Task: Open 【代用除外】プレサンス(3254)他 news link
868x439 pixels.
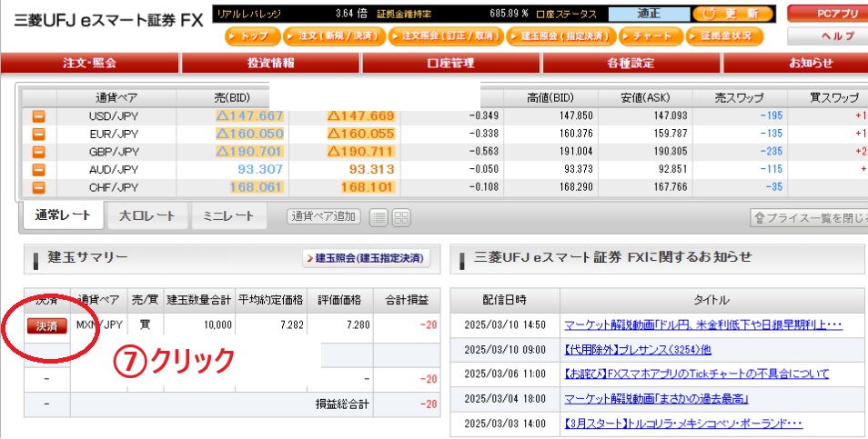Action: pyautogui.click(x=638, y=349)
